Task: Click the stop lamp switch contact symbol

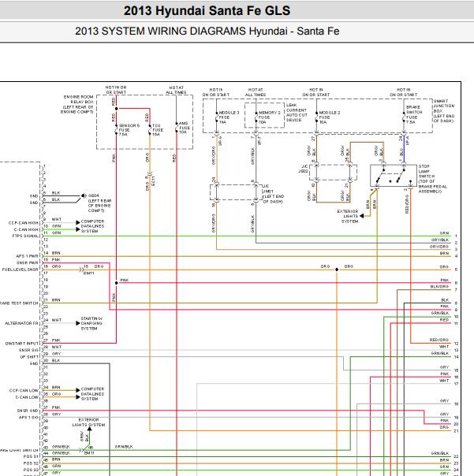Action: (394, 176)
